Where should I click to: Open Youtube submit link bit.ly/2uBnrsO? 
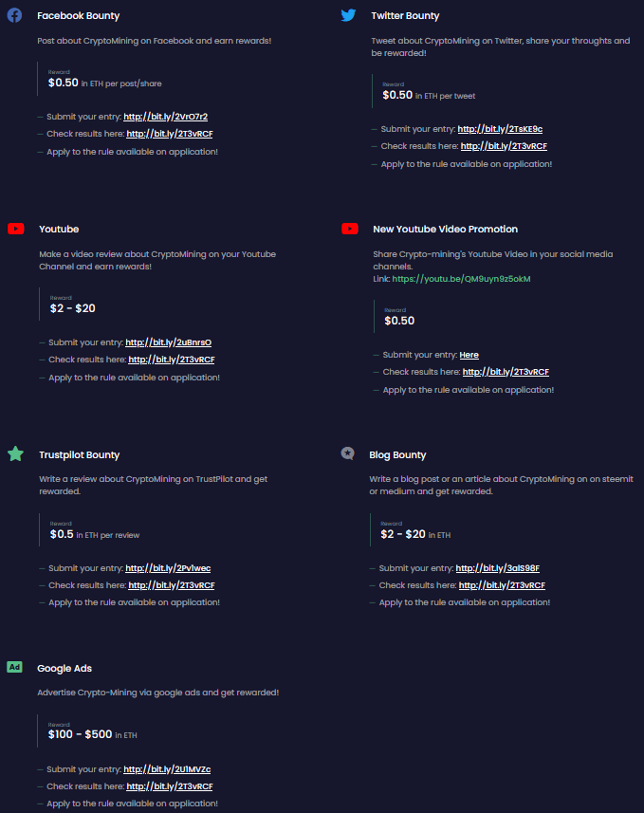pos(168,342)
